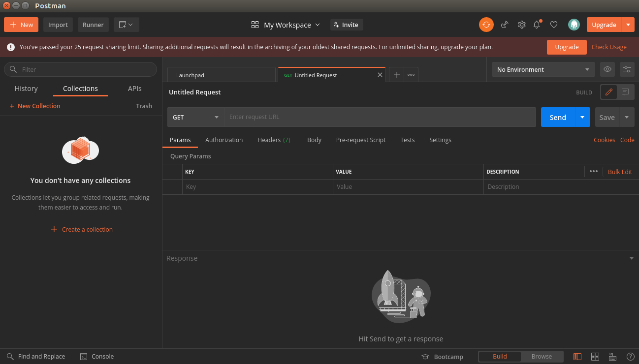Click Upgrade in the warning banner

(567, 47)
